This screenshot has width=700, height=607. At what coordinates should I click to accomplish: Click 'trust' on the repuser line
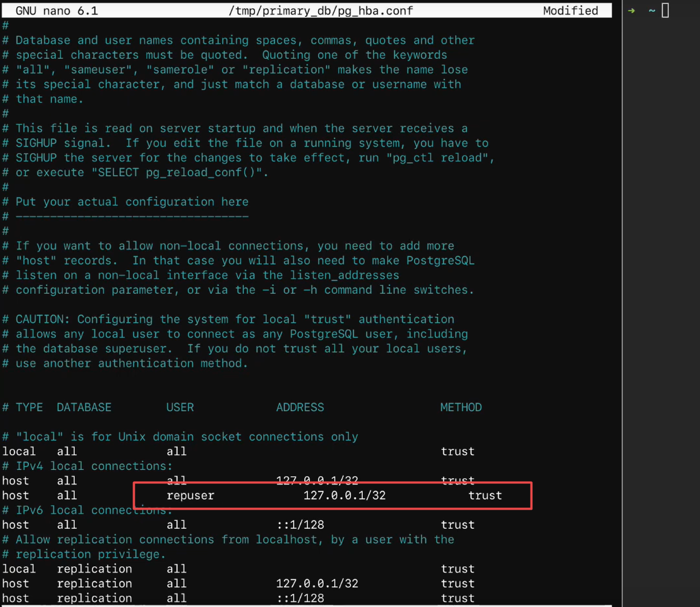(485, 496)
